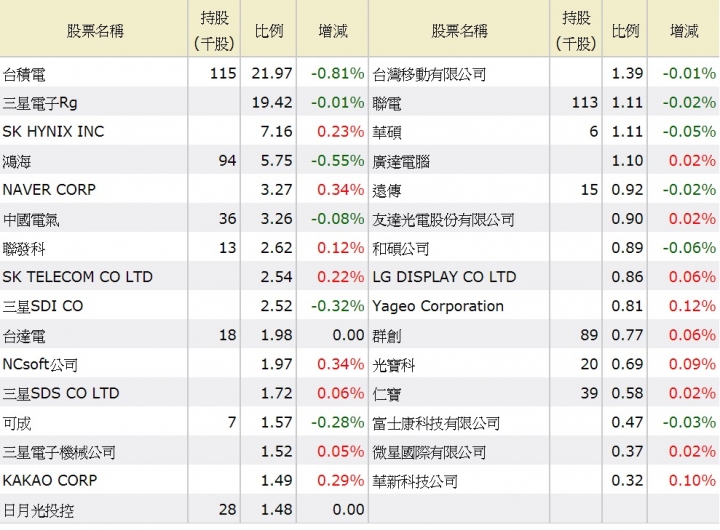This screenshot has width=720, height=530.
Task: Select 三星電子機械公司 entry
Action: tap(59, 452)
